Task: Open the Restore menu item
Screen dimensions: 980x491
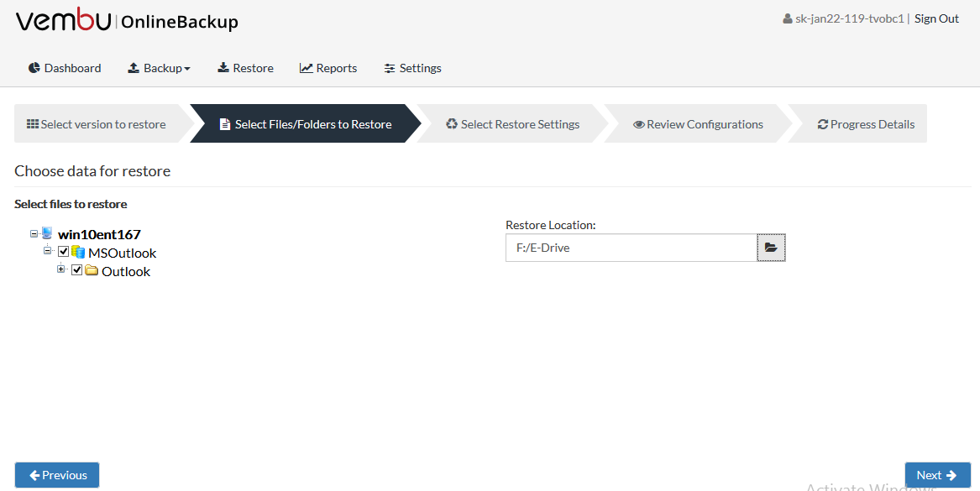Action: point(245,68)
